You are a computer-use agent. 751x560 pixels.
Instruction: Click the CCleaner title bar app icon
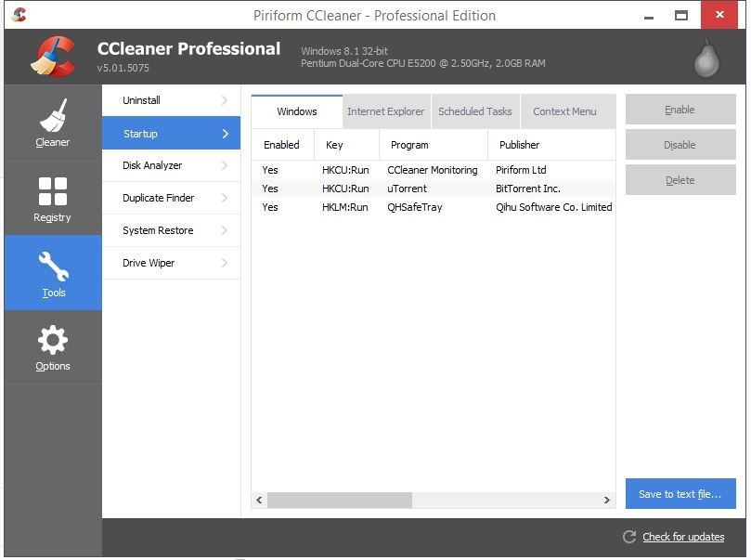point(19,15)
